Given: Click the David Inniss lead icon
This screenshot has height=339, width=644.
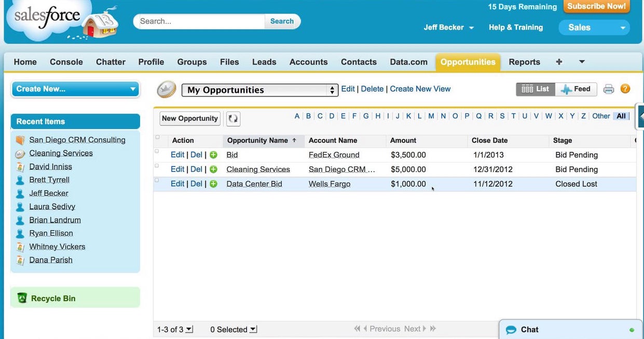Looking at the screenshot, I should pyautogui.click(x=20, y=167).
